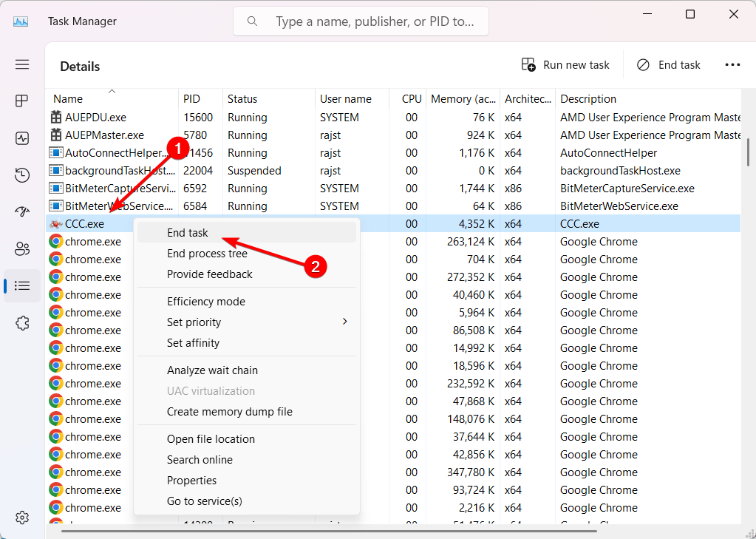Select Set affinity in context menu
This screenshot has height=539, width=756.
247,342
